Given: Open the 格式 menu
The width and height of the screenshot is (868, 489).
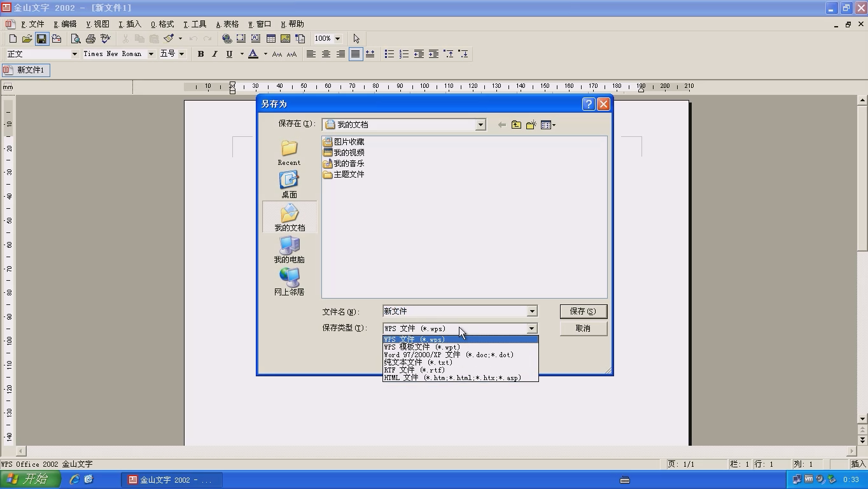Looking at the screenshot, I should click(x=162, y=24).
